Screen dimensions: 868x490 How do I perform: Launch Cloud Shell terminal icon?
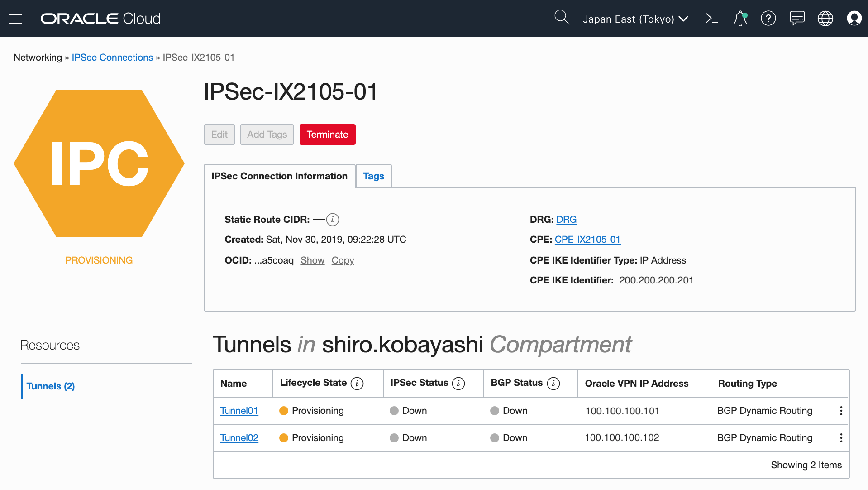pos(711,19)
